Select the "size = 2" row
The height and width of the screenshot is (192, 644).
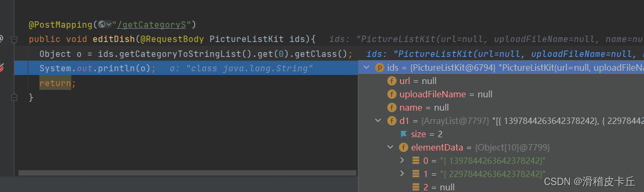[x=501, y=134]
